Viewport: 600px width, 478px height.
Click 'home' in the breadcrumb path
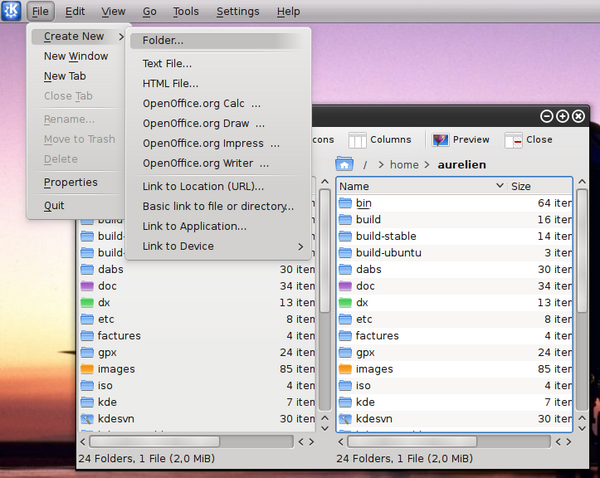(404, 164)
